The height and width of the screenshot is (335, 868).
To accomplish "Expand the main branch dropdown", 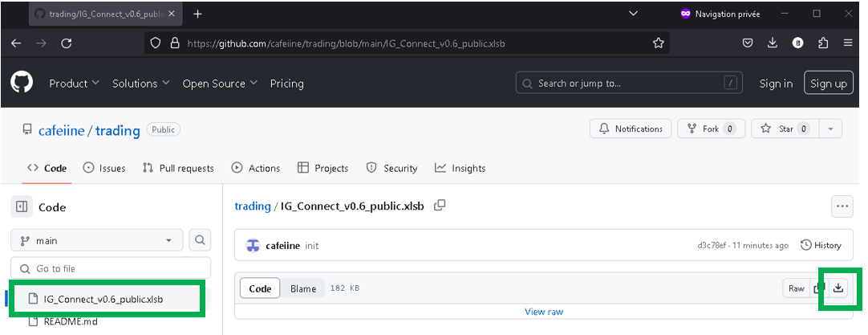I will tap(96, 240).
